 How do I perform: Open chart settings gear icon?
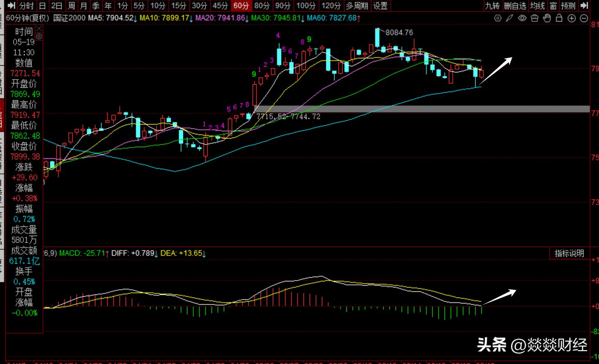coord(498,18)
